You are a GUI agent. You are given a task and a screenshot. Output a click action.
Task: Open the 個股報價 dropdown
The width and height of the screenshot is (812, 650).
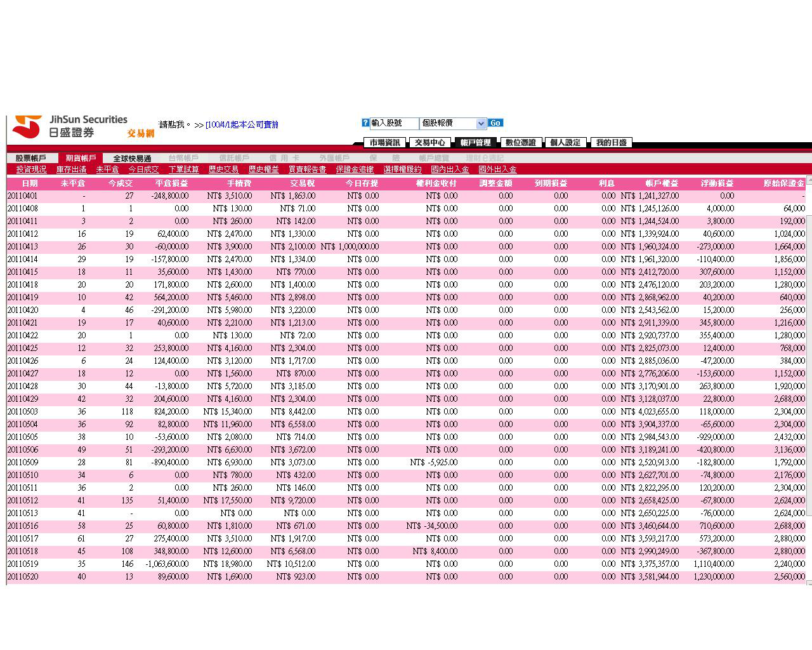(x=453, y=123)
